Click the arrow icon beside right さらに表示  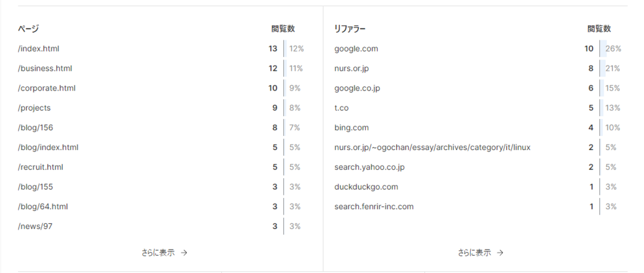point(500,253)
